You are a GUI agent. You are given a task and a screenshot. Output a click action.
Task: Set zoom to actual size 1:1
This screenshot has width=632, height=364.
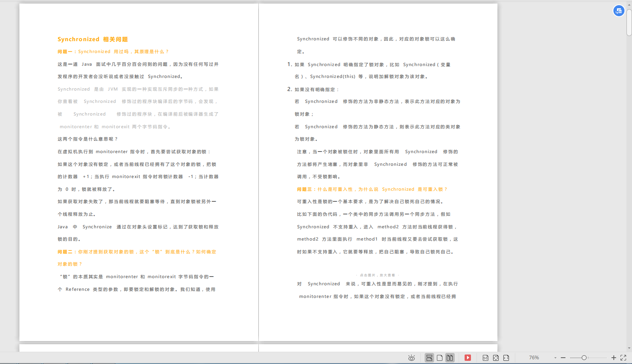[486, 358]
